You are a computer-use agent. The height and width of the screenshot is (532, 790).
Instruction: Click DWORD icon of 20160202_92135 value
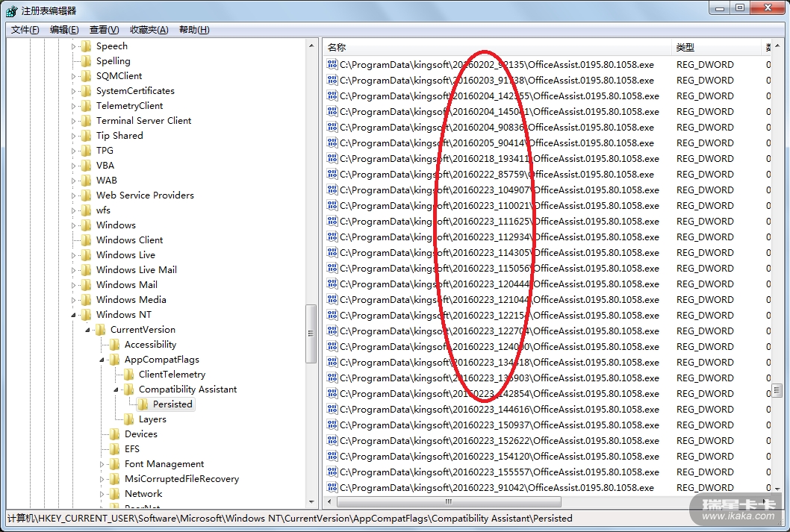pos(332,64)
